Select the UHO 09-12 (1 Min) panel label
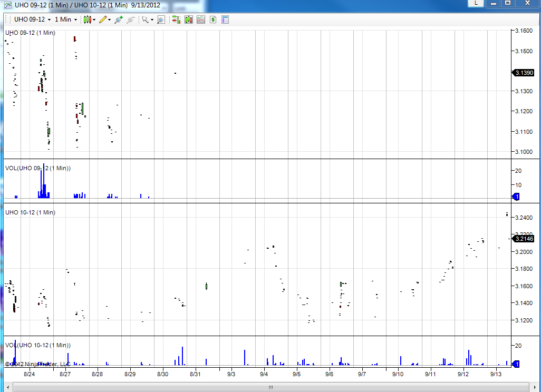The height and width of the screenshot is (392, 541). (31, 33)
